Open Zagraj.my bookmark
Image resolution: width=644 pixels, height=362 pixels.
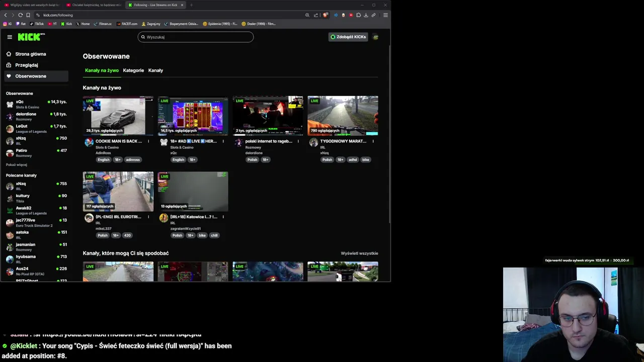tap(151, 24)
